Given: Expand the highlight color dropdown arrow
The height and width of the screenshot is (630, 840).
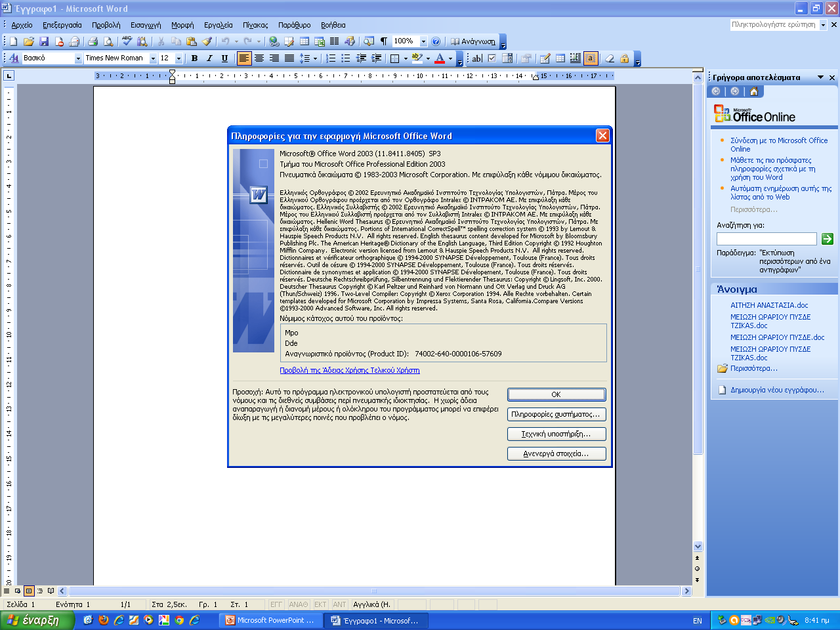Looking at the screenshot, I should pyautogui.click(x=428, y=58).
